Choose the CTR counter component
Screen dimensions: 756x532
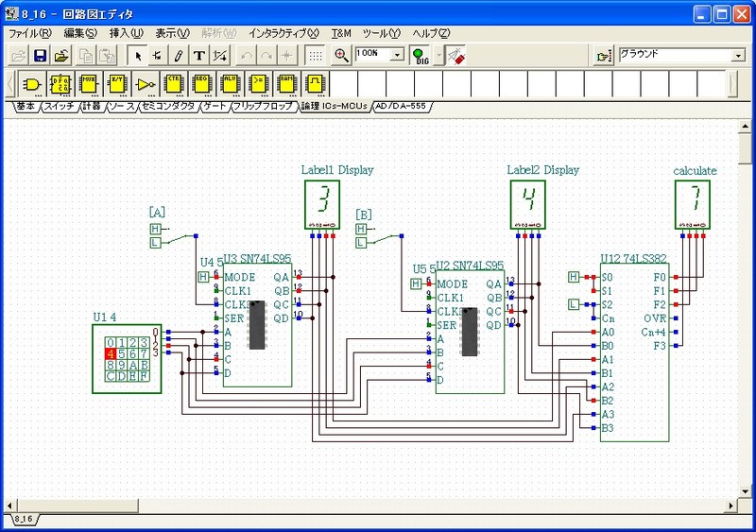174,84
